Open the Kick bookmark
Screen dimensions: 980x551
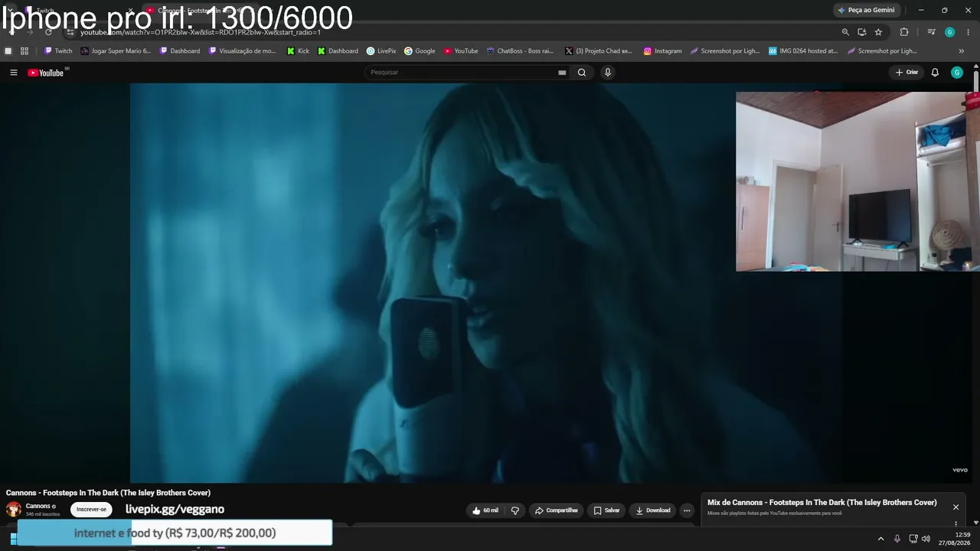(x=298, y=51)
